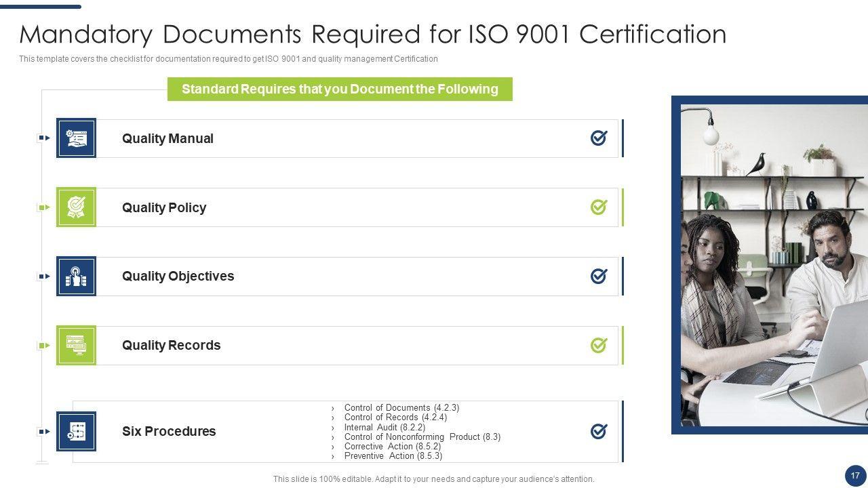Image resolution: width=868 pixels, height=488 pixels.
Task: Click the checkmark beside Quality Policy
Action: [599, 207]
